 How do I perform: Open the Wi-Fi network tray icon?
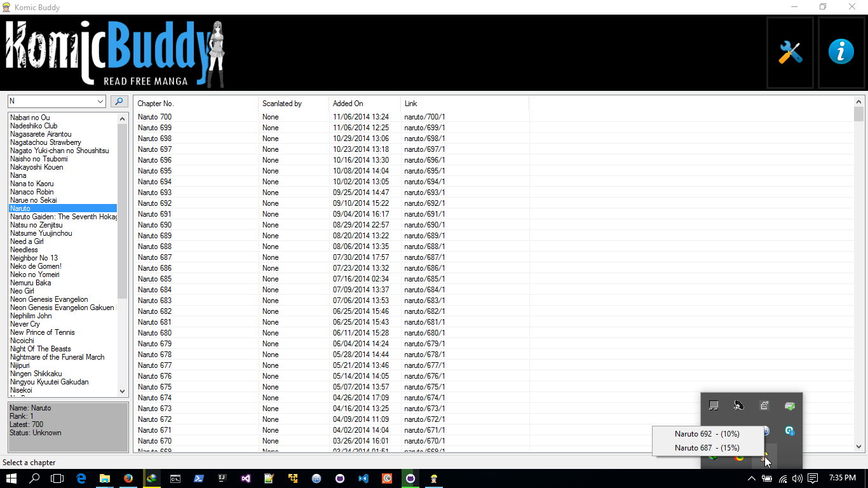(783, 478)
